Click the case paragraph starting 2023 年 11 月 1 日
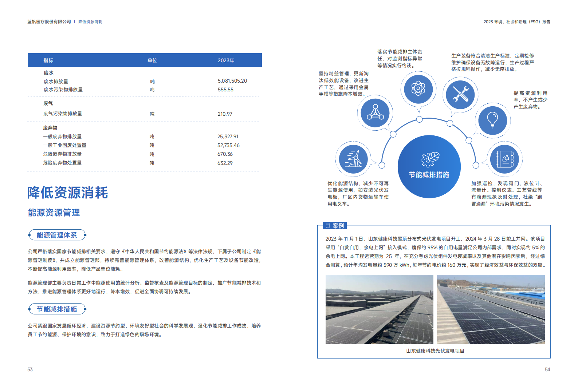Screen dimensions: 578x392 tap(435, 252)
